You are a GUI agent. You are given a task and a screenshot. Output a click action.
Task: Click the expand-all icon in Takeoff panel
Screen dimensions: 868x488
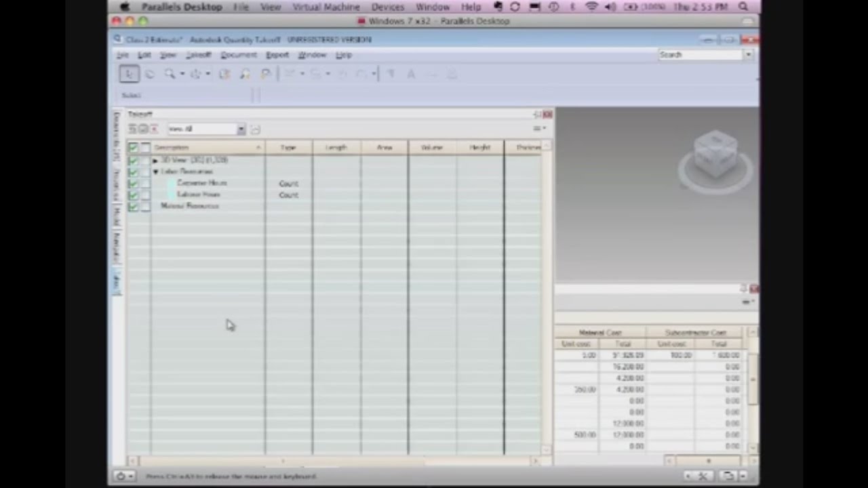click(x=133, y=129)
